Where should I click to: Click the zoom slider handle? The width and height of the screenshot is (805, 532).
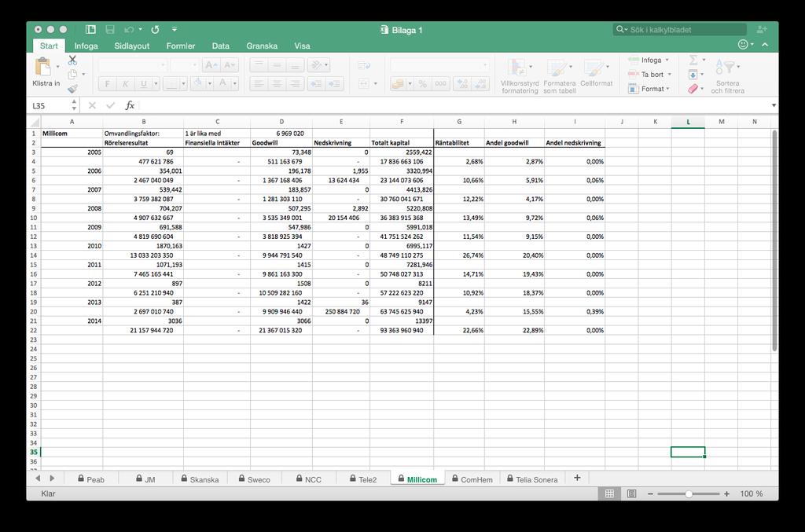tap(689, 493)
